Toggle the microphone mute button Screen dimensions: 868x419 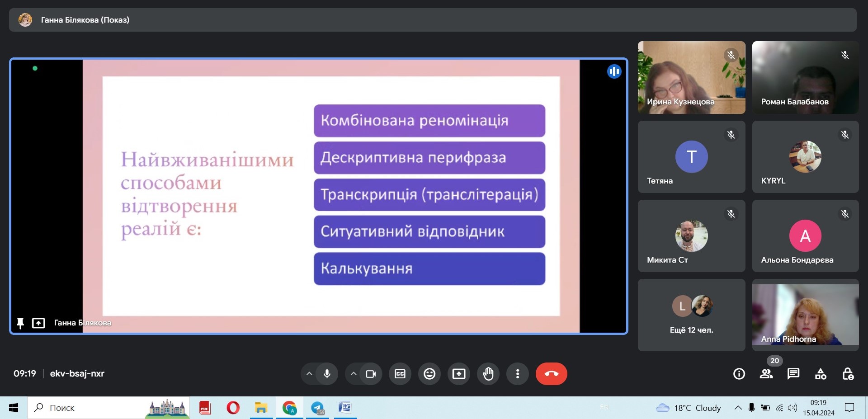tap(327, 374)
